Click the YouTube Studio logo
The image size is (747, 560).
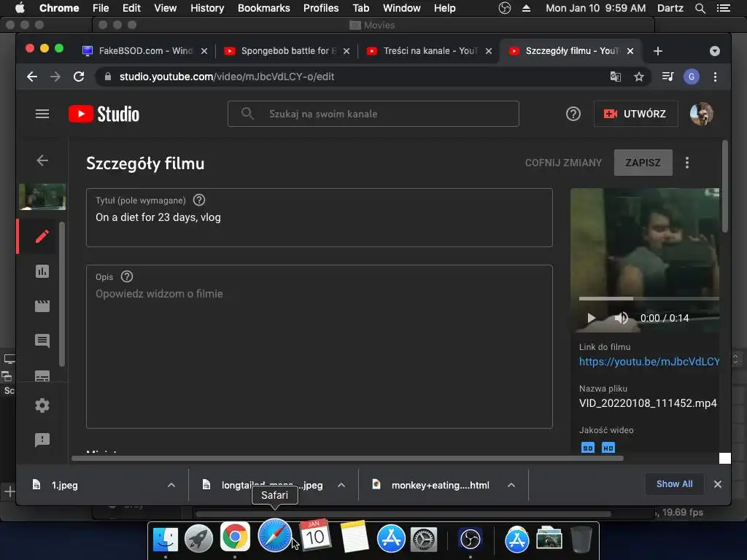104,114
